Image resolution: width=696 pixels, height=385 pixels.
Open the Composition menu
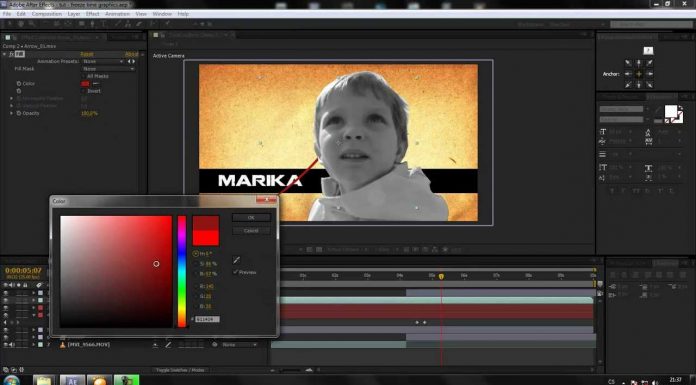(x=47, y=14)
